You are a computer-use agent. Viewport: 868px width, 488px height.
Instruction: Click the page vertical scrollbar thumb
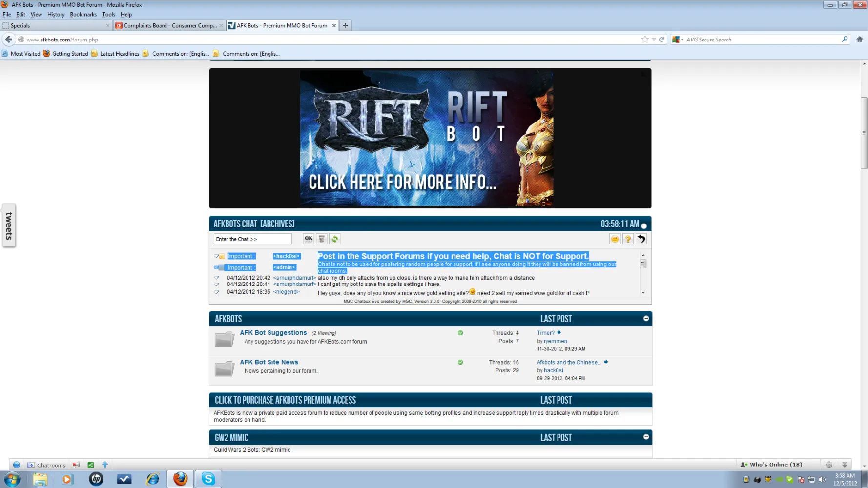click(x=864, y=133)
